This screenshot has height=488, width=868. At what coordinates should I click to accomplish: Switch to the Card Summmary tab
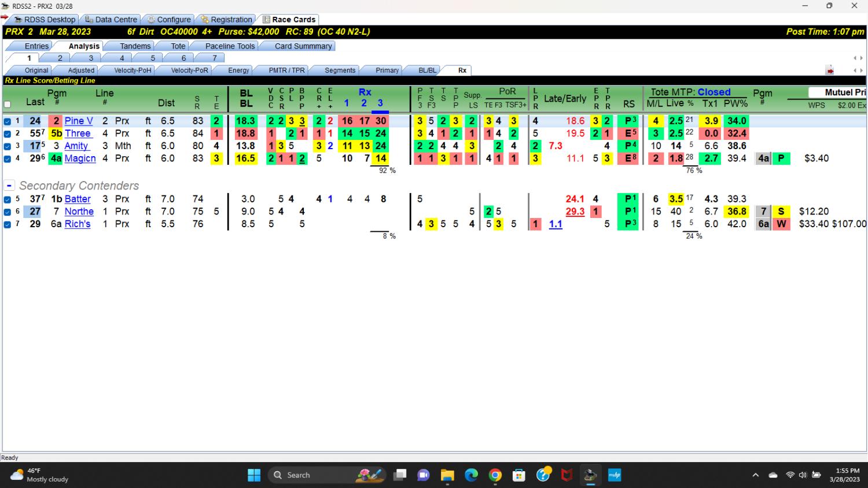point(303,46)
